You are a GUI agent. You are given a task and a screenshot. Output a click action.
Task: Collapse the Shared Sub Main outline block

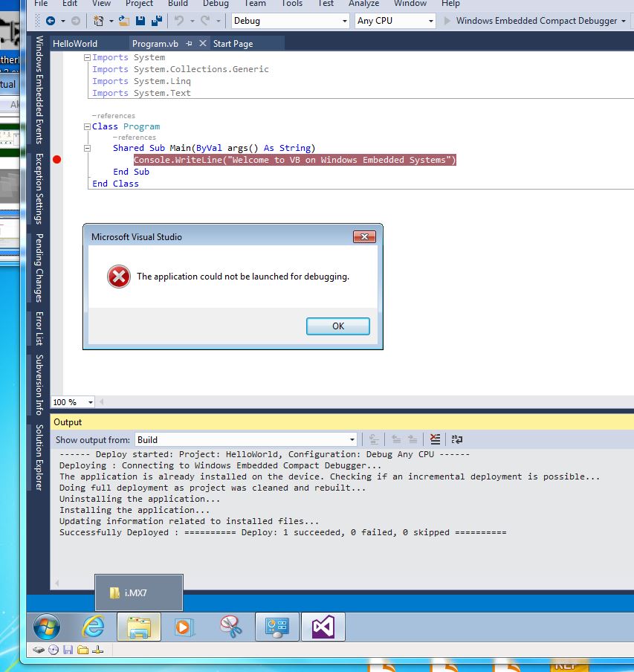[x=88, y=148]
